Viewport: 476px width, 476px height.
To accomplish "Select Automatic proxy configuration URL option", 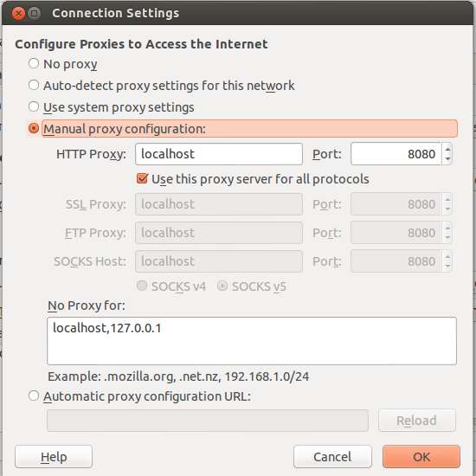I will tap(34, 396).
